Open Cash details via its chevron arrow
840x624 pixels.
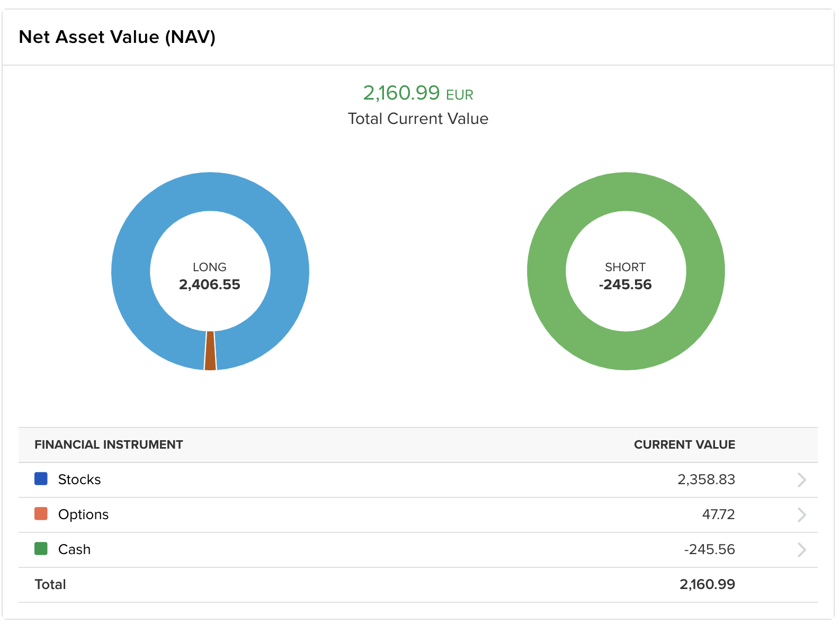click(x=801, y=550)
